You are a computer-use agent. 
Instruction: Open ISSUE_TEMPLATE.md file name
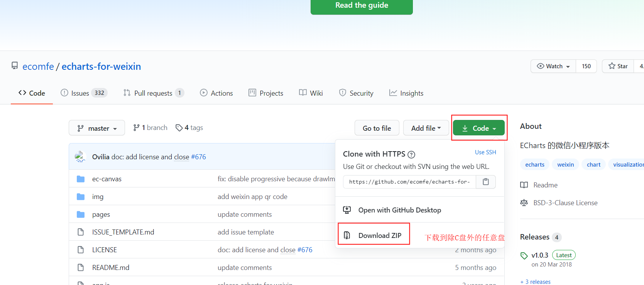(x=123, y=232)
